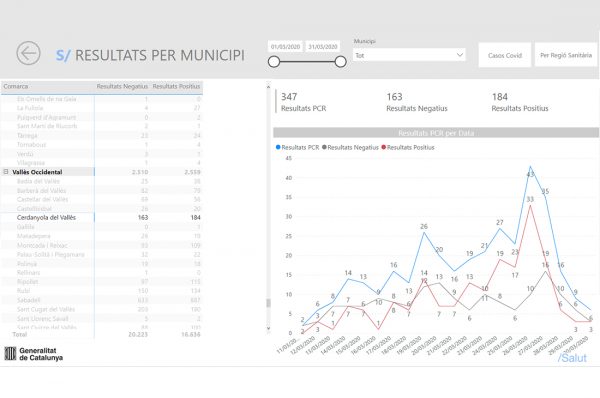The height and width of the screenshot is (398, 600).
Task: Toggle the red Resultats Positius legend marker
Action: 384,147
